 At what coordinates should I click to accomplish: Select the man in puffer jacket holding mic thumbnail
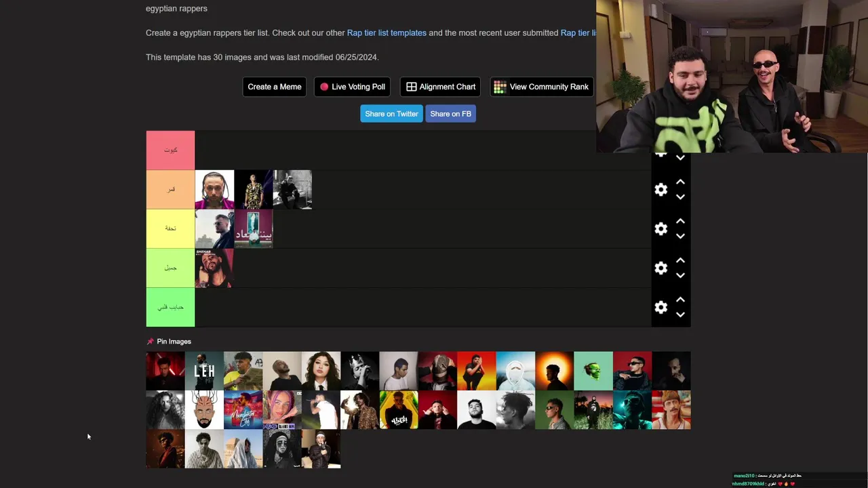(x=321, y=449)
